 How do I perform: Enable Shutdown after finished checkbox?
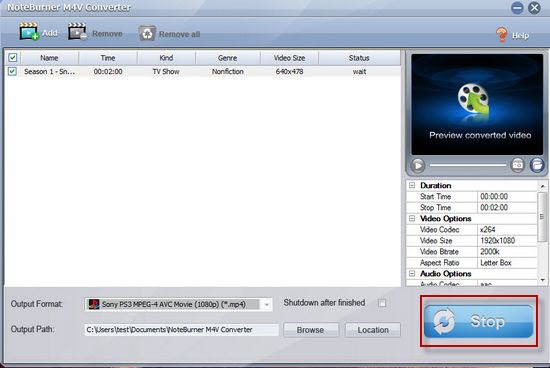coord(382,303)
